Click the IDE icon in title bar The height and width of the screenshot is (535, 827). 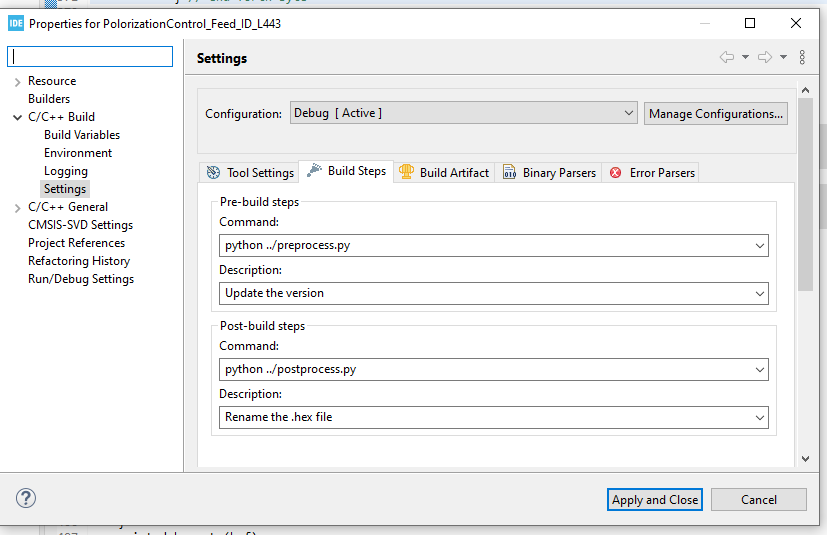[x=15, y=23]
